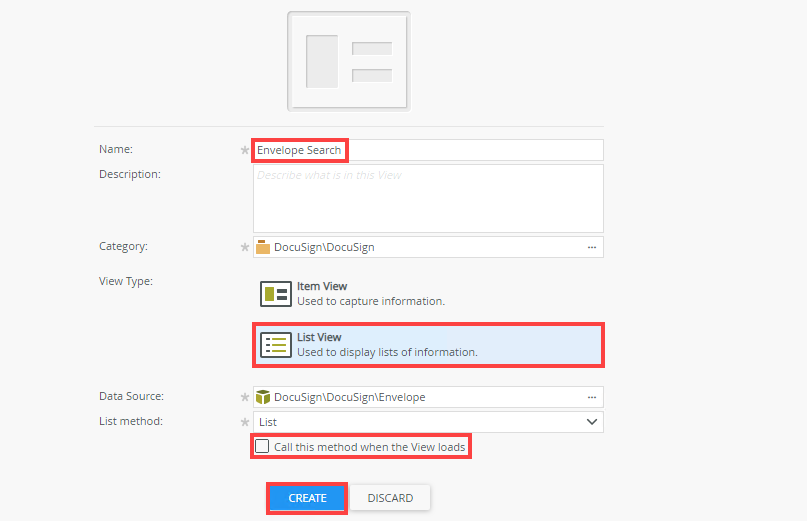
Task: Open the Data Source browse ellipsis
Action: point(591,397)
